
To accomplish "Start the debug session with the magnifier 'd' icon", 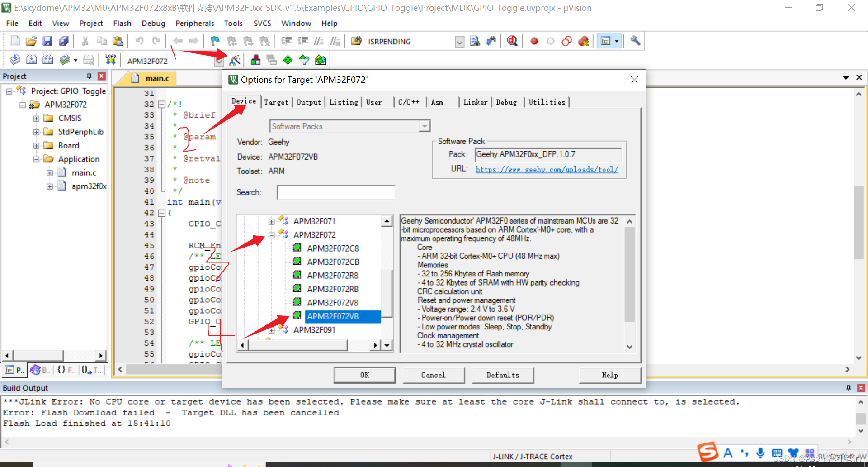I will pyautogui.click(x=512, y=41).
